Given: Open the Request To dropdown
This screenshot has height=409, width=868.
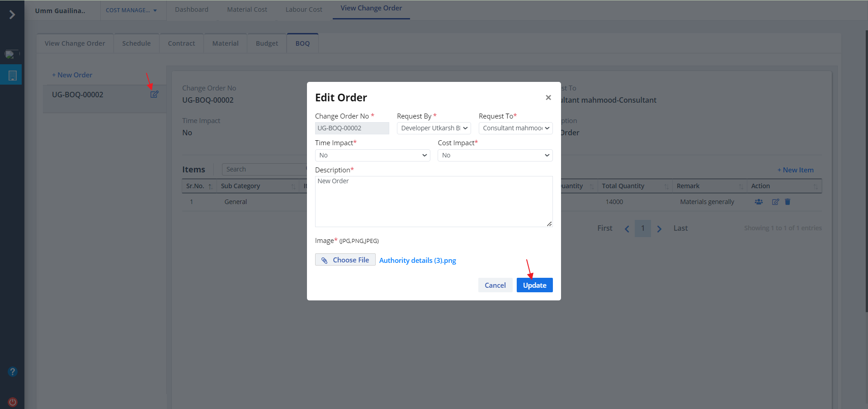Looking at the screenshot, I should [515, 128].
